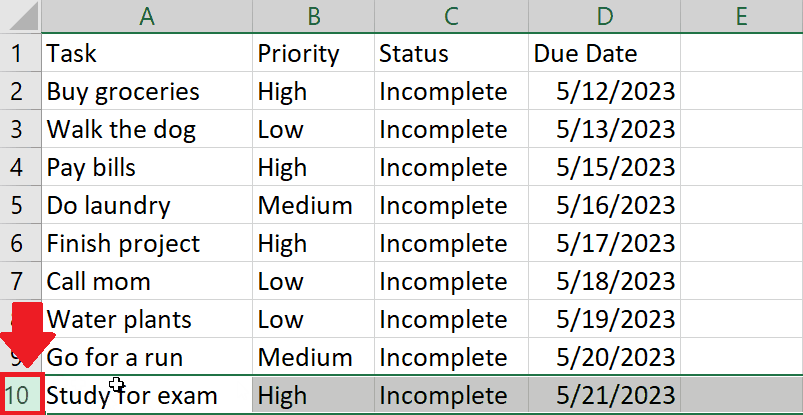
Task: Select the Water plants cell
Action: [x=147, y=319]
